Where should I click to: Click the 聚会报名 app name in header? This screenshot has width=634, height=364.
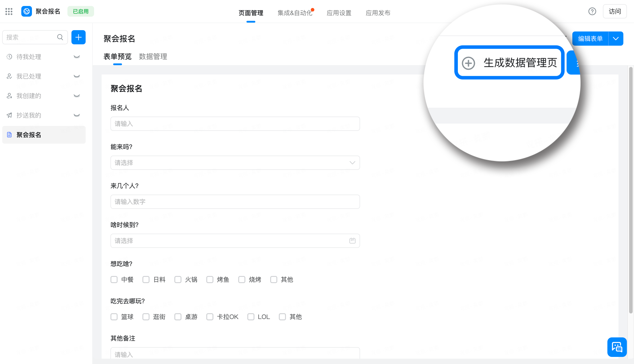click(x=48, y=12)
